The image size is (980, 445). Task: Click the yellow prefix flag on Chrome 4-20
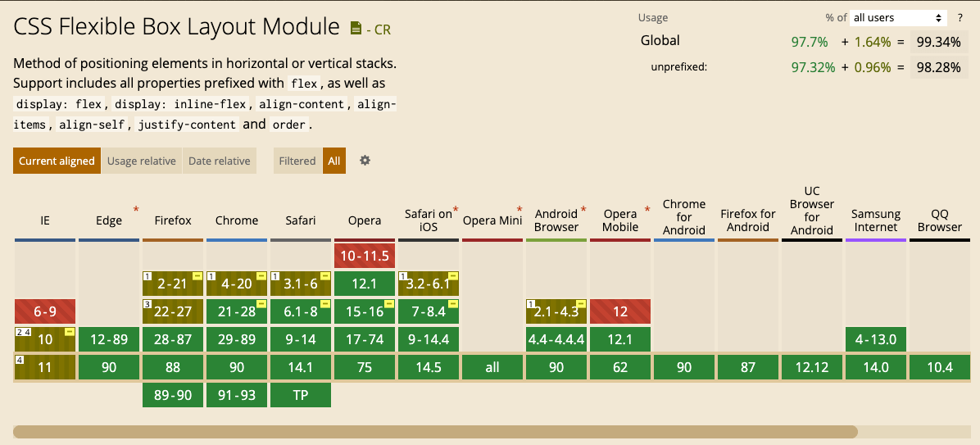click(261, 275)
